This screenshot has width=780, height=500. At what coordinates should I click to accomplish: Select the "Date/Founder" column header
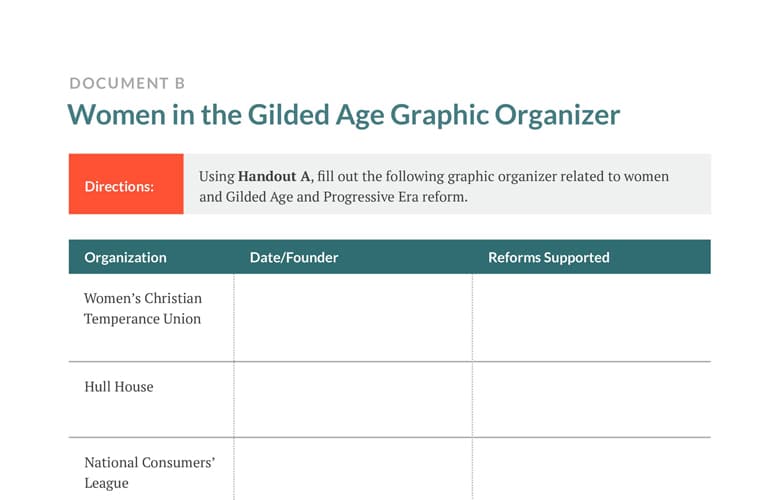pyautogui.click(x=294, y=257)
